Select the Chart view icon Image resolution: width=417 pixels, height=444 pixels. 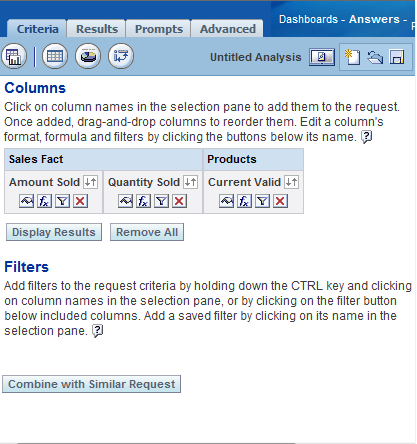[x=88, y=56]
